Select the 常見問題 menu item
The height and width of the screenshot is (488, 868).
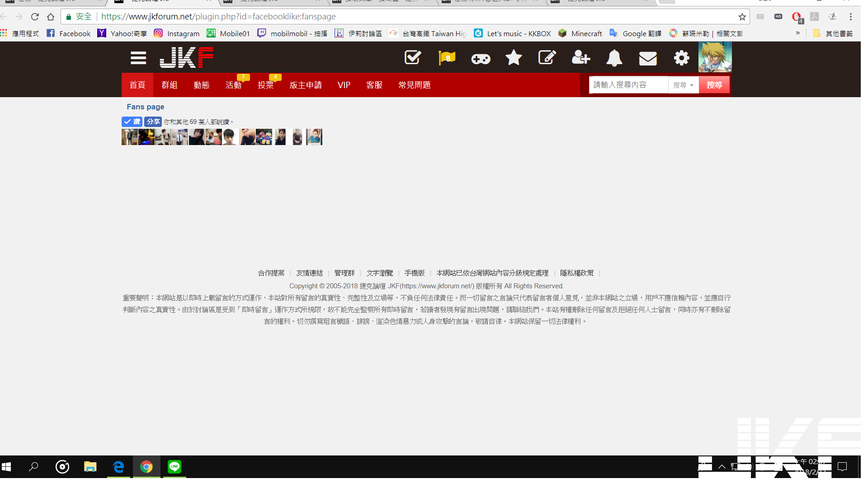(x=415, y=85)
